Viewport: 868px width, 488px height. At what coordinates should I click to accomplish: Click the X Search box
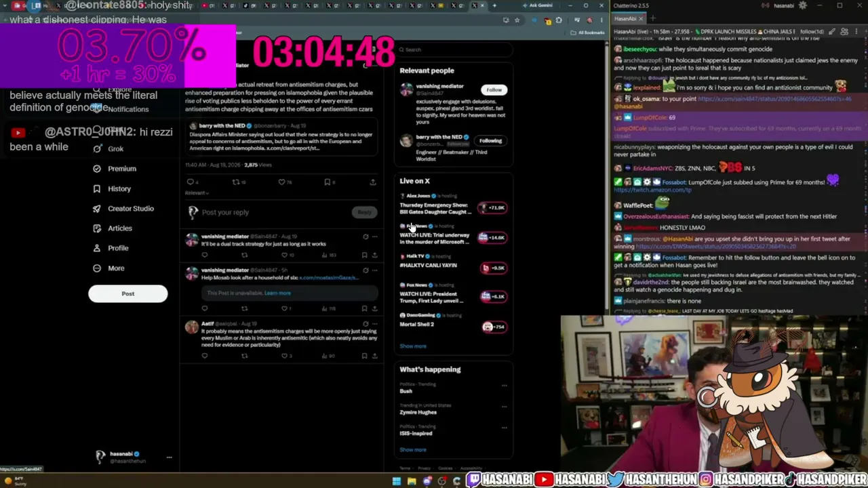[453, 49]
